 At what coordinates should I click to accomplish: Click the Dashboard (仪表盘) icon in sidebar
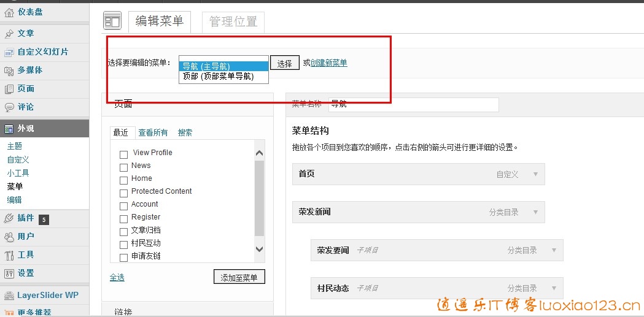click(x=9, y=12)
